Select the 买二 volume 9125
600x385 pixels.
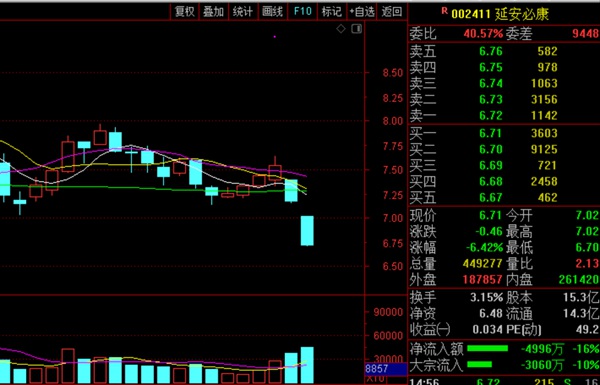coord(544,149)
